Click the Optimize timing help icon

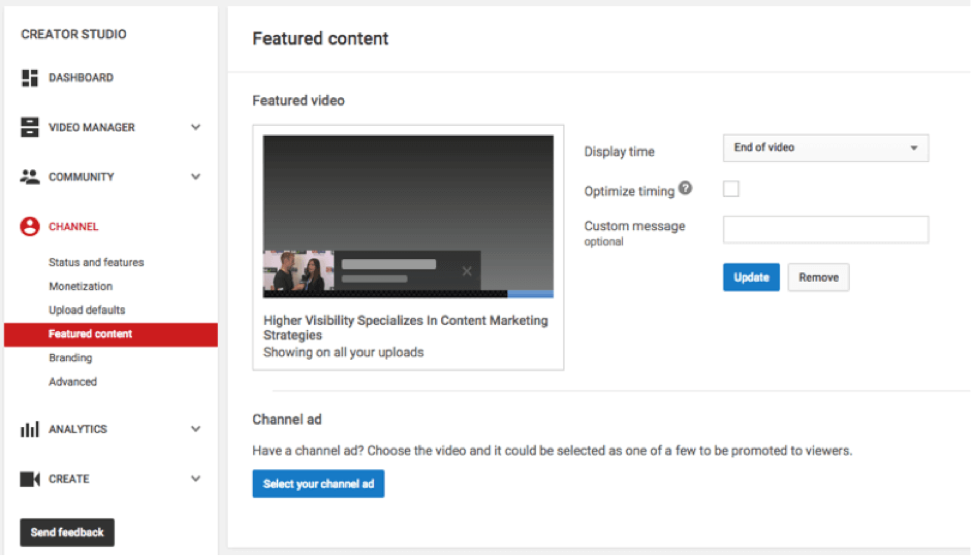click(685, 188)
